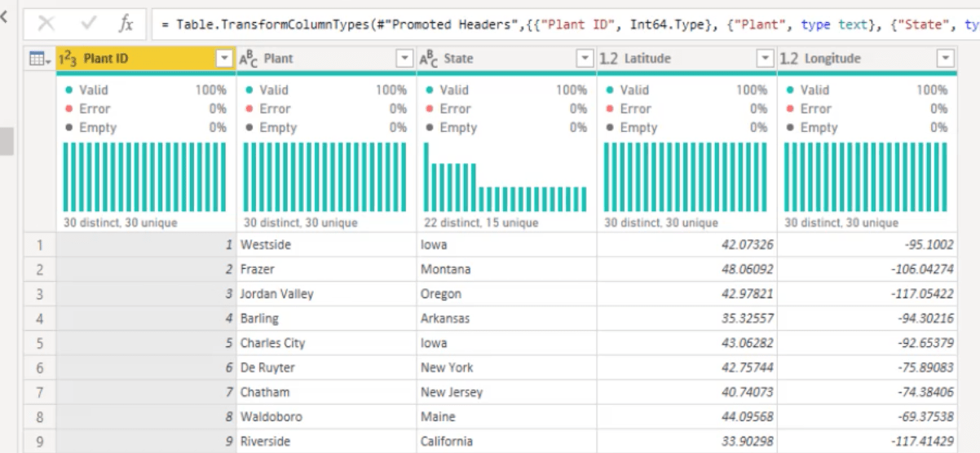Open the Plant column filter dropdown
Image resolution: width=980 pixels, height=453 pixels.
[404, 59]
